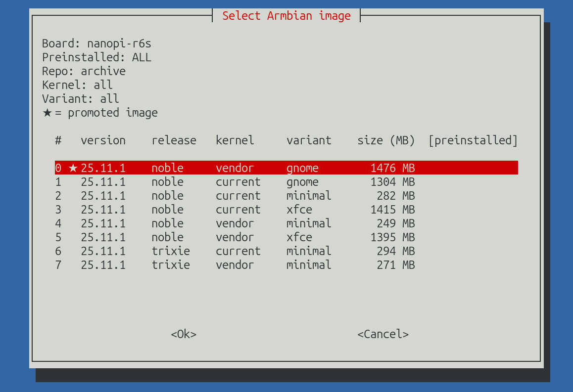Click the version column header
This screenshot has height=392, width=573.
pyautogui.click(x=103, y=140)
